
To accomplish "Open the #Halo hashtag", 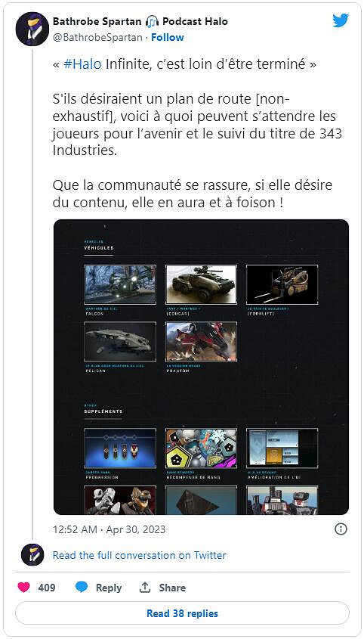I will [82, 65].
